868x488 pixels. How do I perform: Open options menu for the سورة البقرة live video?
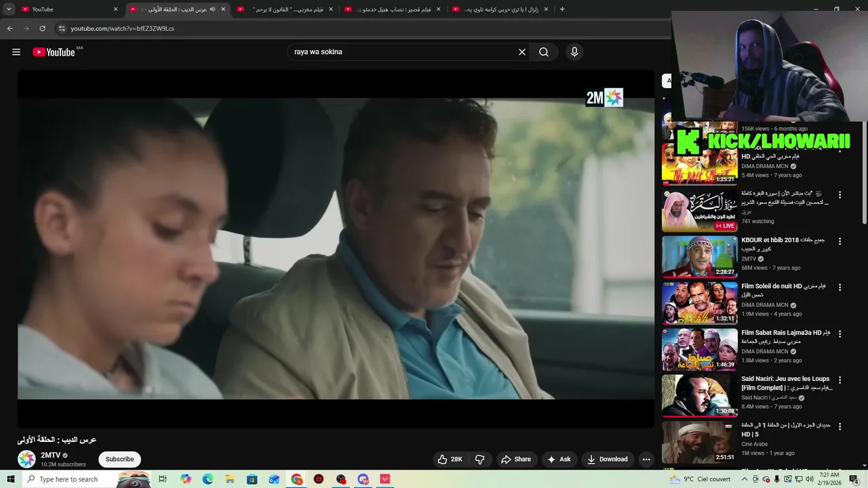click(x=840, y=195)
